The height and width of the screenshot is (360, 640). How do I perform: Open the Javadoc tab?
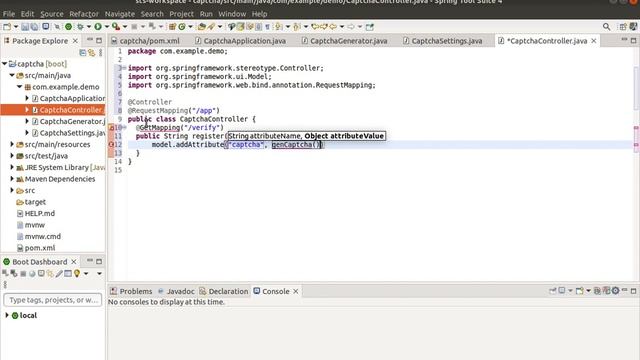[x=176, y=291]
